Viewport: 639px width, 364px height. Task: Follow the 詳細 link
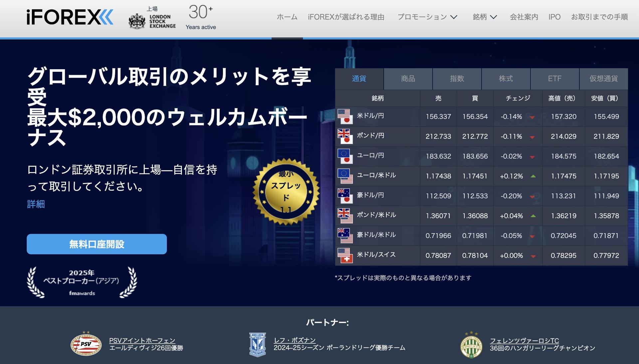coord(36,204)
